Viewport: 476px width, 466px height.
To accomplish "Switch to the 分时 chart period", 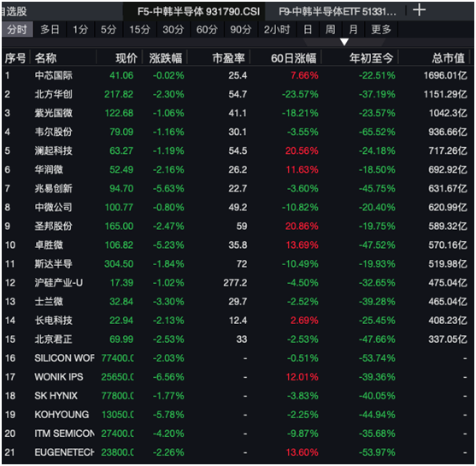I will (x=17, y=30).
